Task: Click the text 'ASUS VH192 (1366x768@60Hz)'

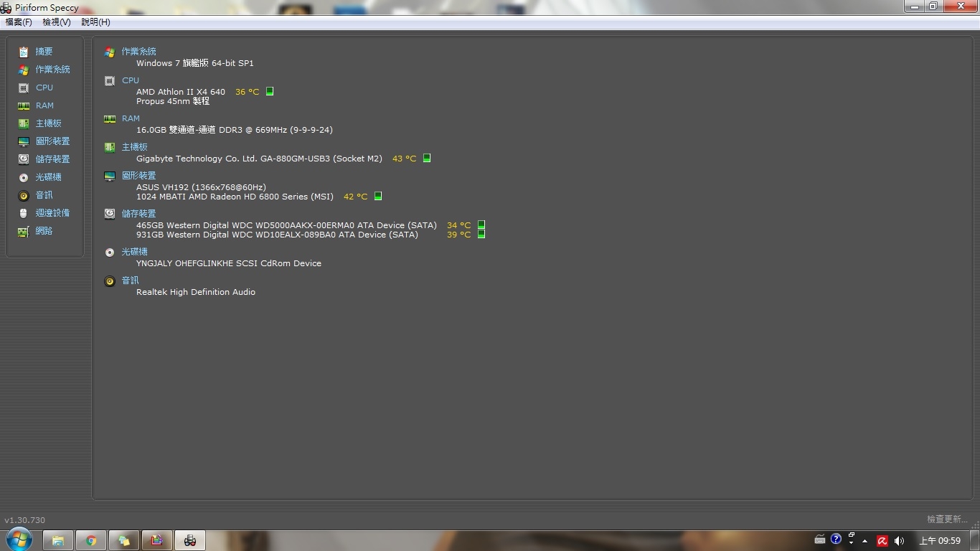Action: (x=201, y=187)
